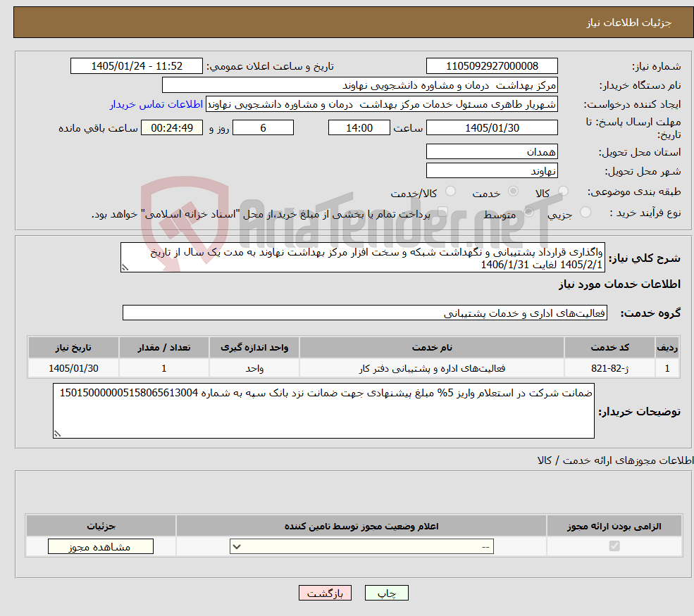This screenshot has width=694, height=616.
Task: Click the الزامی بودن ارائه مجوز header
Action: 614,526
